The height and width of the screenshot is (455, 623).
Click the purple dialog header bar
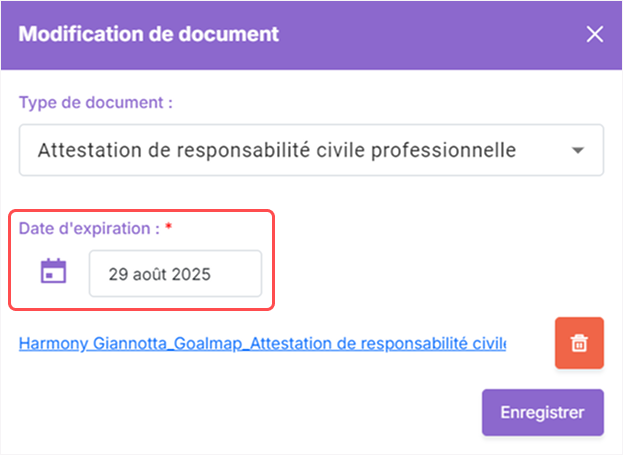(x=311, y=35)
